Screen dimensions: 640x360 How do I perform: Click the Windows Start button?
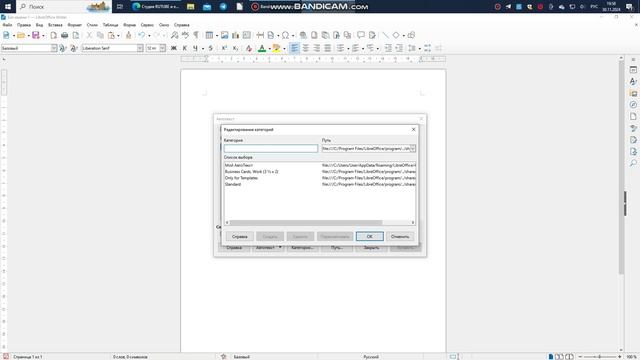(8, 7)
